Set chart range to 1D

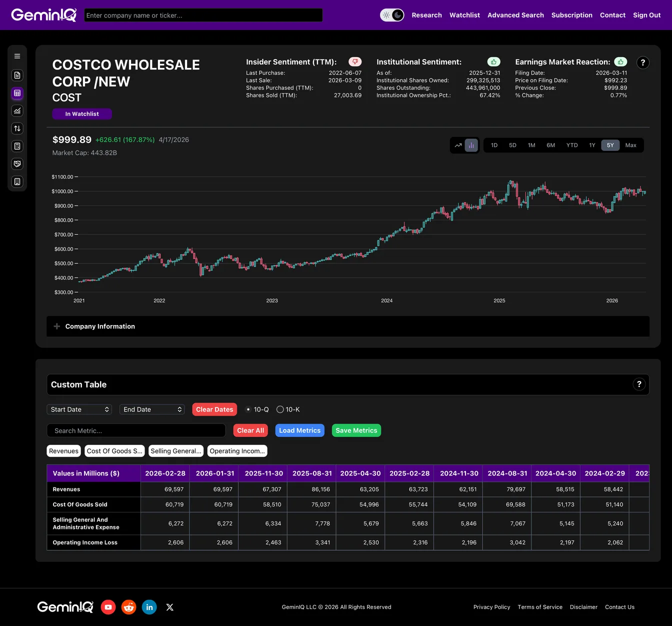[x=494, y=145]
